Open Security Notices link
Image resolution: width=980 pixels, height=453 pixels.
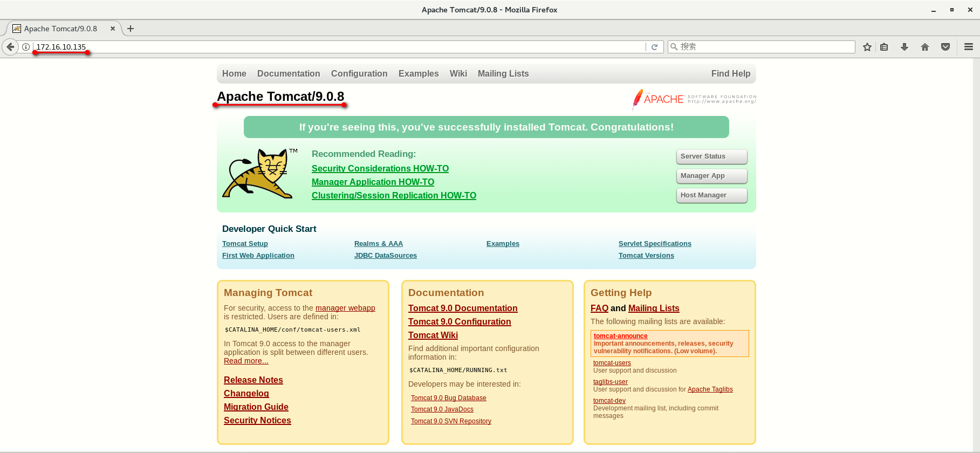point(257,421)
